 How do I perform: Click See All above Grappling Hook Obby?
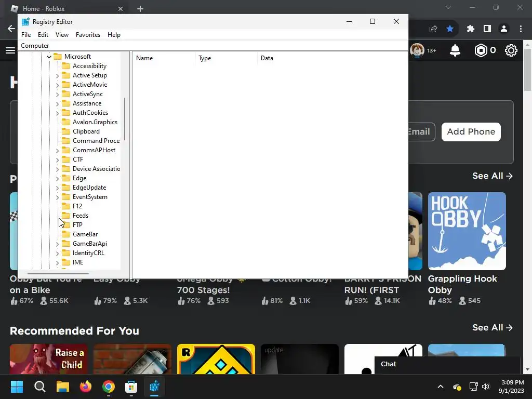coord(493,176)
